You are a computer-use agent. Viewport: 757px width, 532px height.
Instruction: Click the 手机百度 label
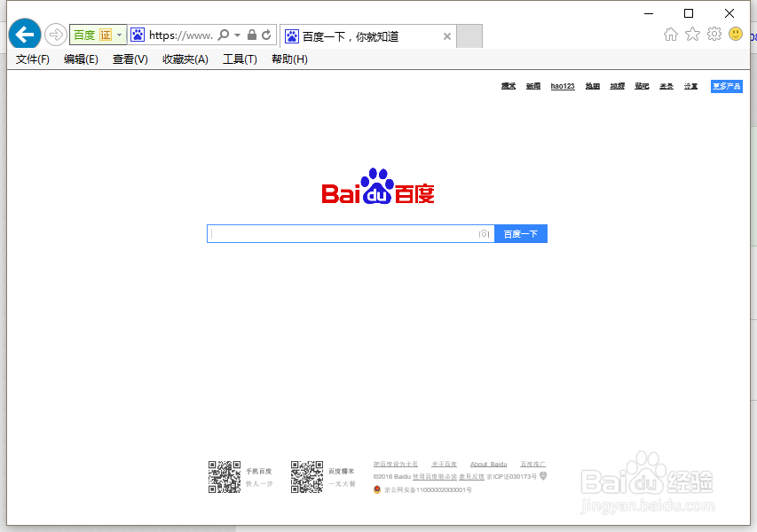click(259, 471)
